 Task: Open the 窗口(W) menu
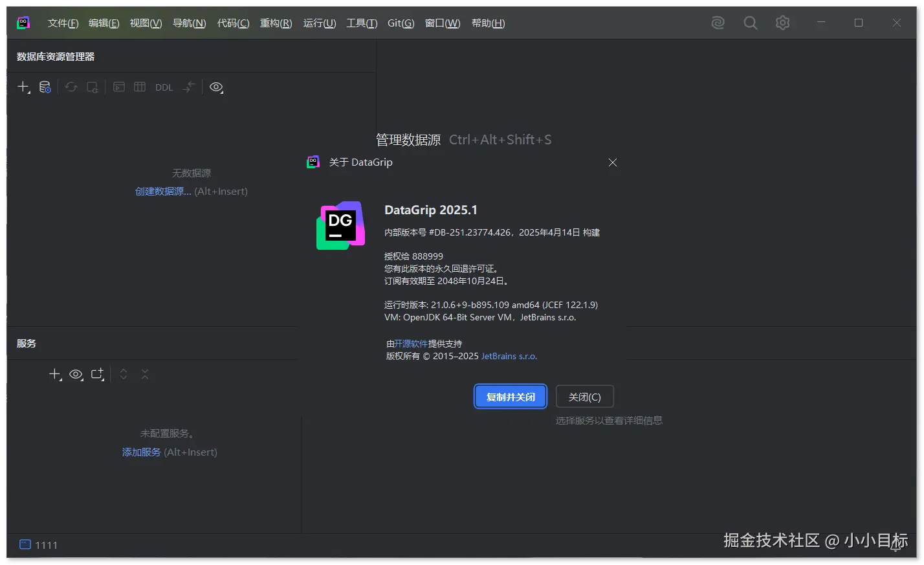pyautogui.click(x=443, y=23)
